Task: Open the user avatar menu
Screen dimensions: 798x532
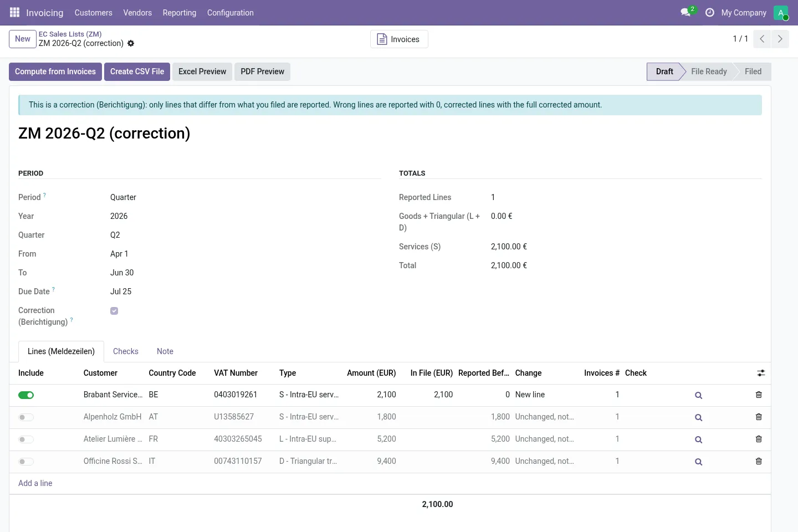Action: (x=781, y=13)
